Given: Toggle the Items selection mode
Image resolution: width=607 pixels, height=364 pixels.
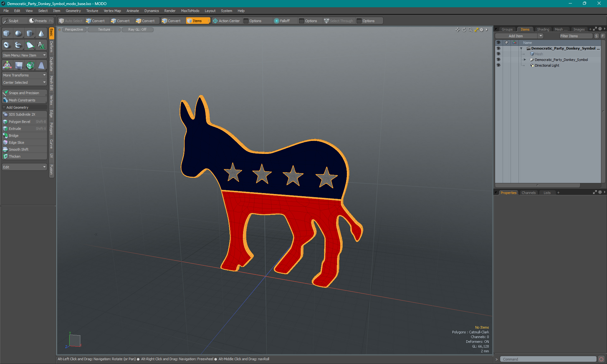Looking at the screenshot, I should pyautogui.click(x=198, y=21).
